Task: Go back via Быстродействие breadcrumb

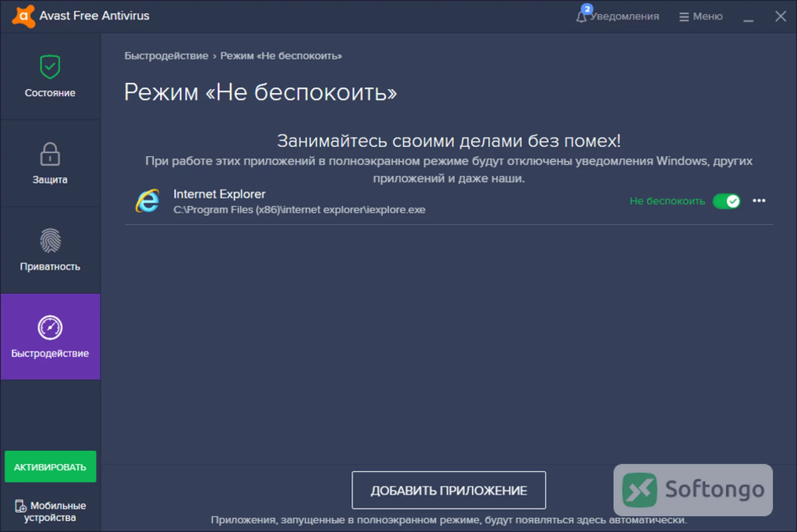Action: pyautogui.click(x=166, y=56)
